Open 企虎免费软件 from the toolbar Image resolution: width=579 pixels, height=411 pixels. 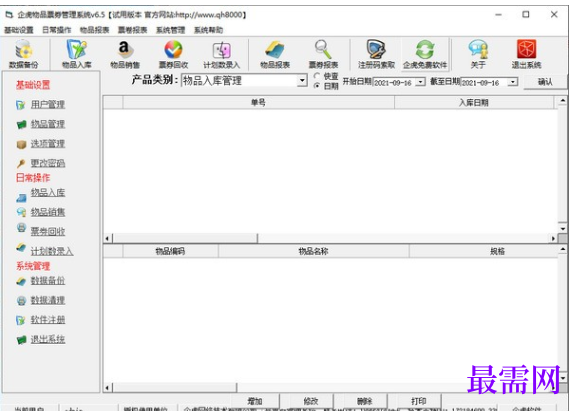point(425,54)
